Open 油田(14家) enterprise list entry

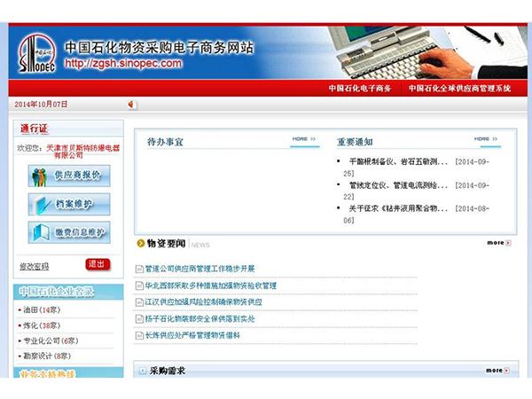(42, 309)
